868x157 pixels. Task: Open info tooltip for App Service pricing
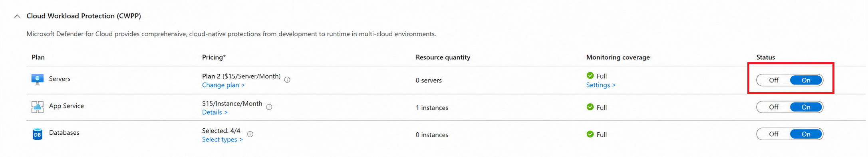(x=269, y=107)
